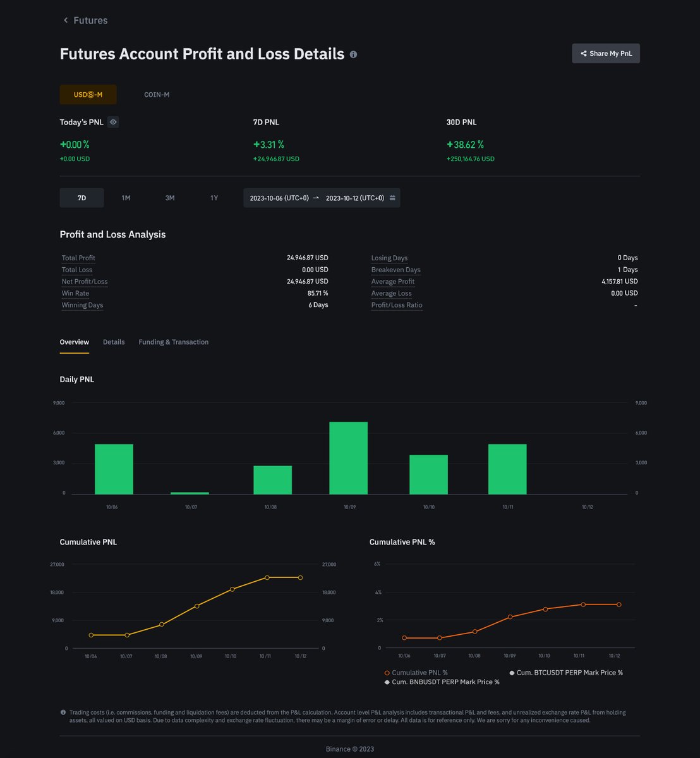
Task: Click the 30D PNL value +38.62 %
Action: pos(465,145)
